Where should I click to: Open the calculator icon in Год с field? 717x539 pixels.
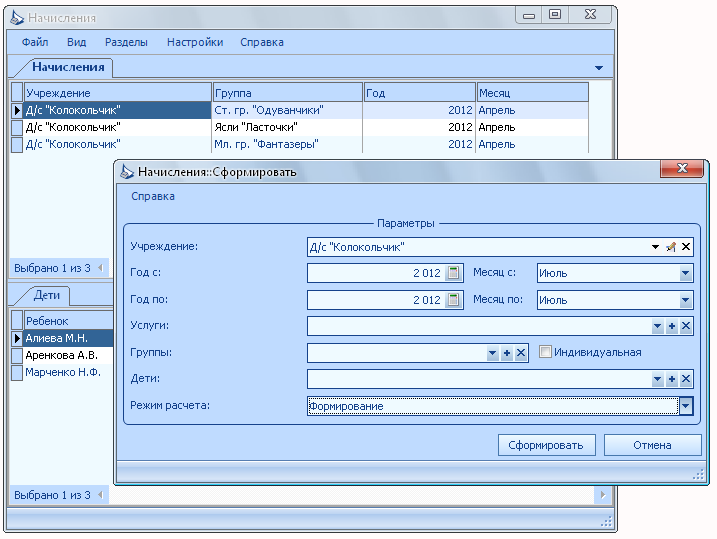tap(453, 273)
